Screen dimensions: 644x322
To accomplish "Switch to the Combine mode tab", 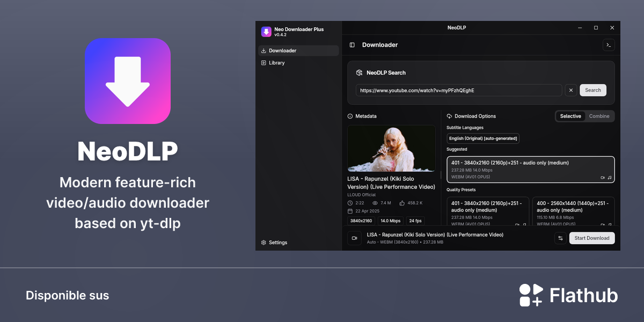I will point(599,116).
